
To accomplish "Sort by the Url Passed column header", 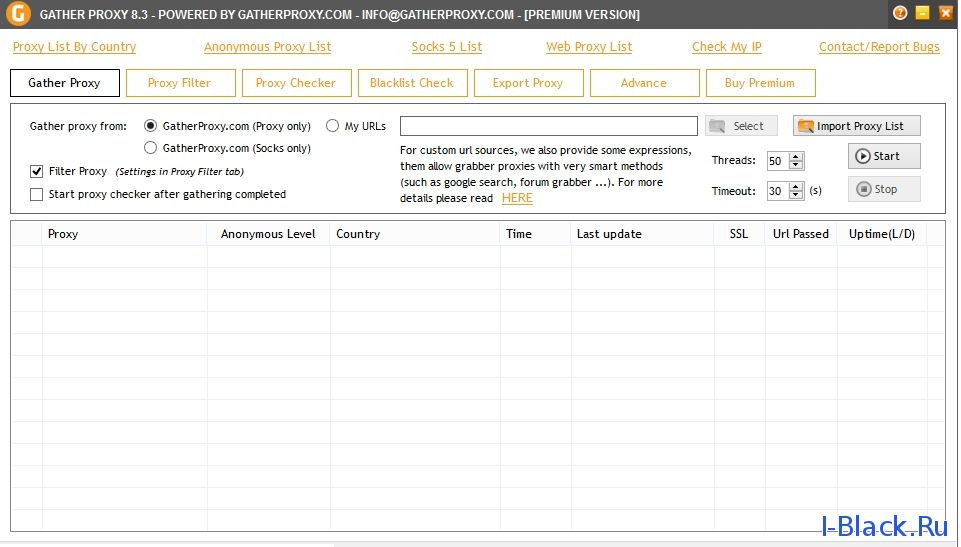I will (801, 234).
